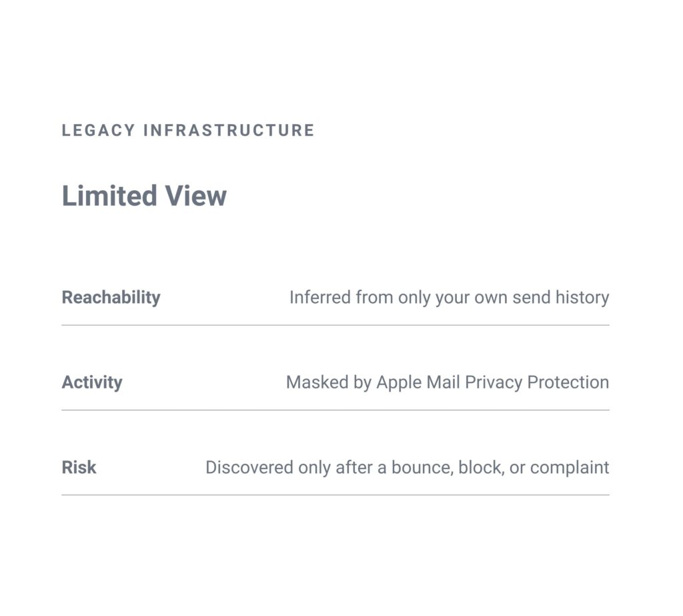Click the phrase 'Apple Mail' in Activity row
683x616 pixels.
pos(418,382)
